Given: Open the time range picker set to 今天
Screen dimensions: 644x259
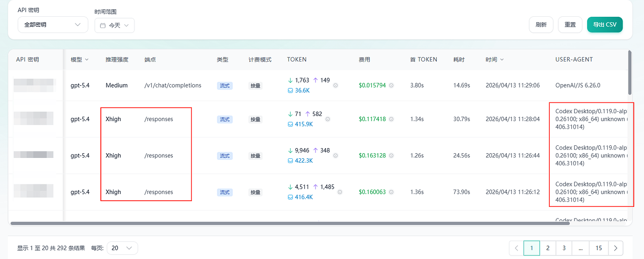Looking at the screenshot, I should (114, 26).
